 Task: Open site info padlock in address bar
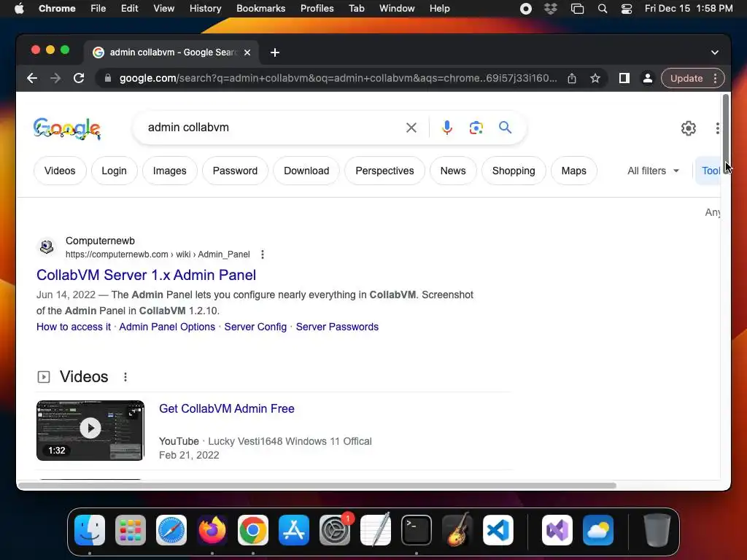108,78
